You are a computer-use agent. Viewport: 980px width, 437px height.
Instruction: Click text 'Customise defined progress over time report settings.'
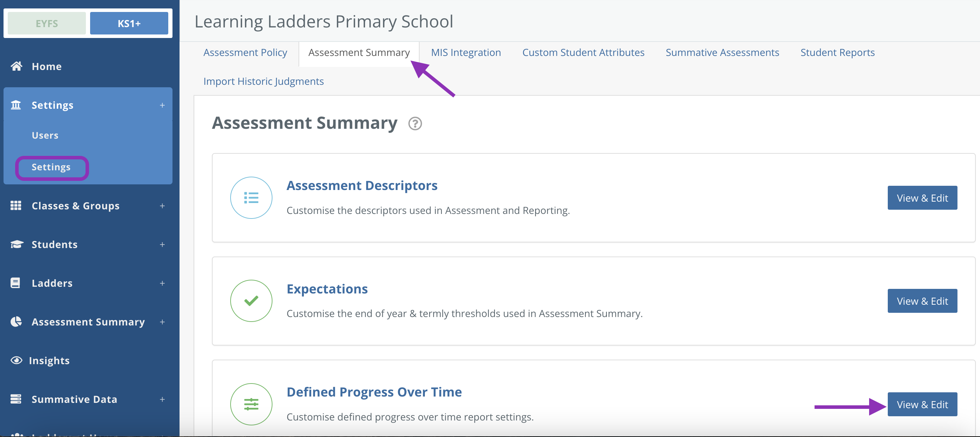[410, 417]
